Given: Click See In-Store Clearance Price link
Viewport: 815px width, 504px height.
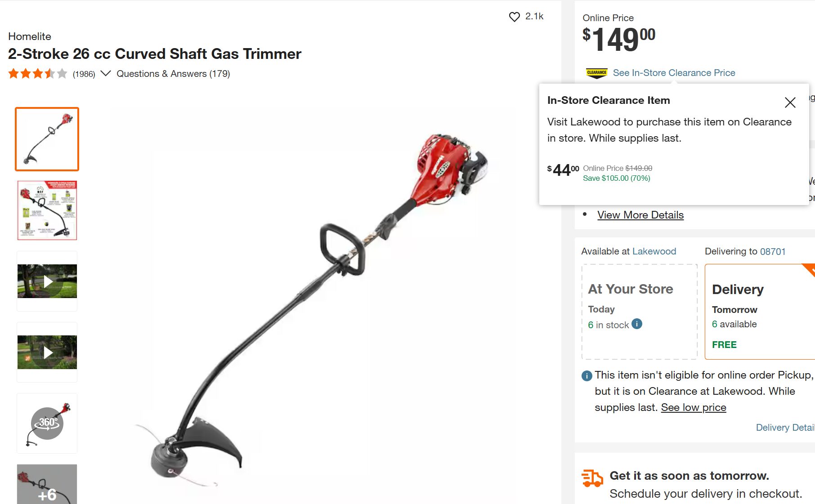Looking at the screenshot, I should coord(674,73).
